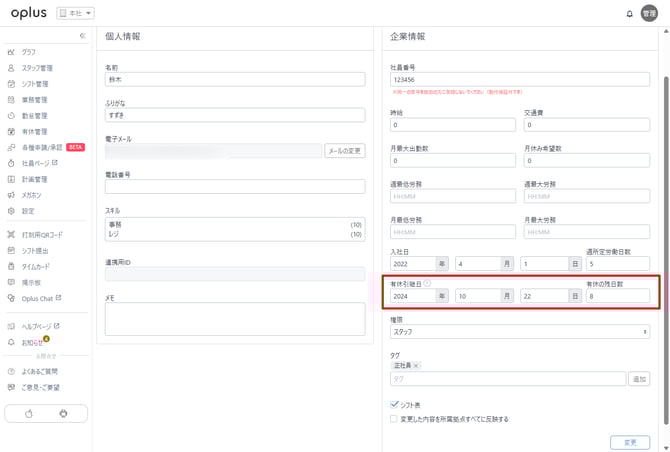
Task: Open Oplus Chat from the sidebar
Action: coord(41,298)
